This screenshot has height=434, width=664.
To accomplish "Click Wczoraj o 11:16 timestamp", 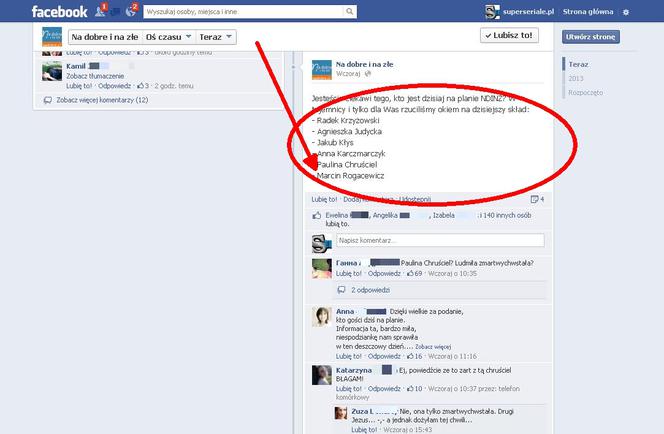I will pos(452,356).
